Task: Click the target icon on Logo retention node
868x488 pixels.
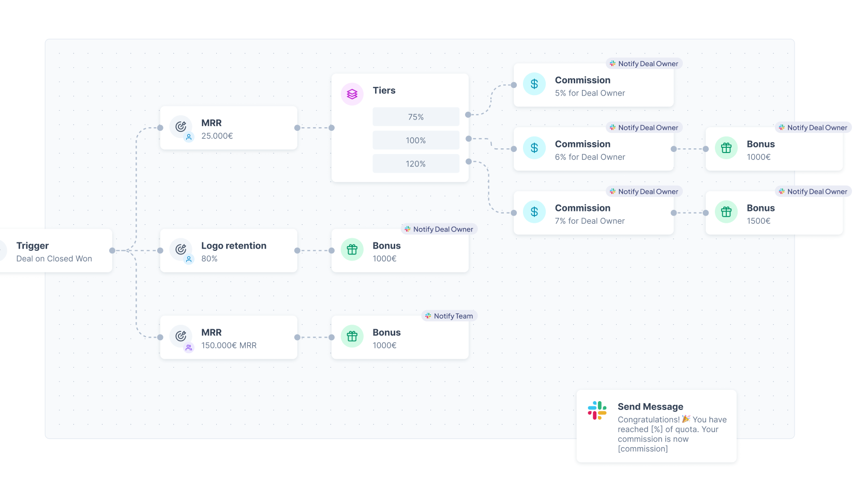Action: pos(181,249)
